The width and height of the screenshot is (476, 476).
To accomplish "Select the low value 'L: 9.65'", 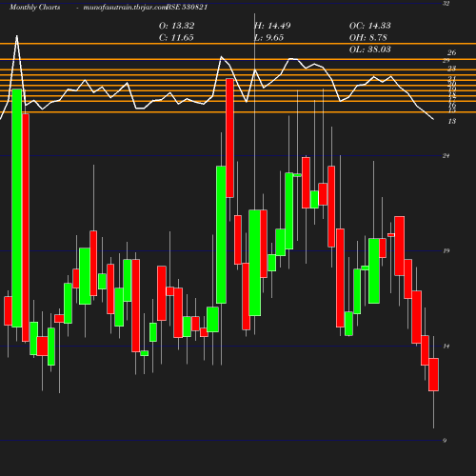I will click(x=269, y=37).
